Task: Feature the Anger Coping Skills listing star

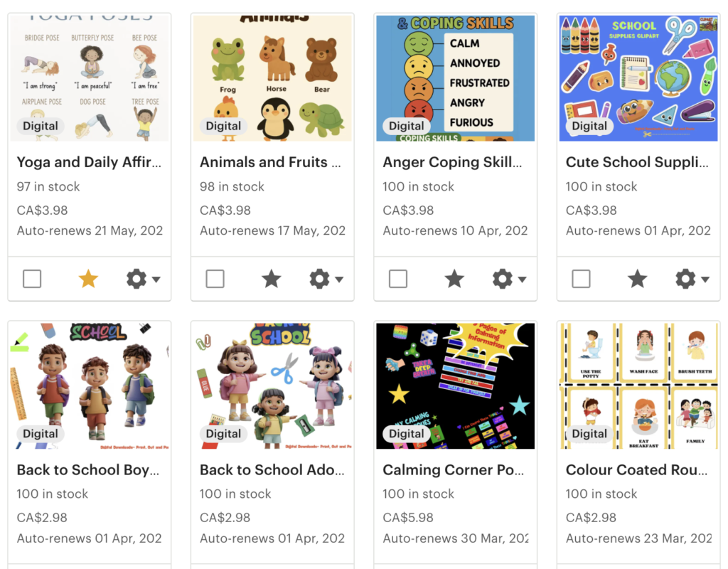Action: click(x=454, y=279)
